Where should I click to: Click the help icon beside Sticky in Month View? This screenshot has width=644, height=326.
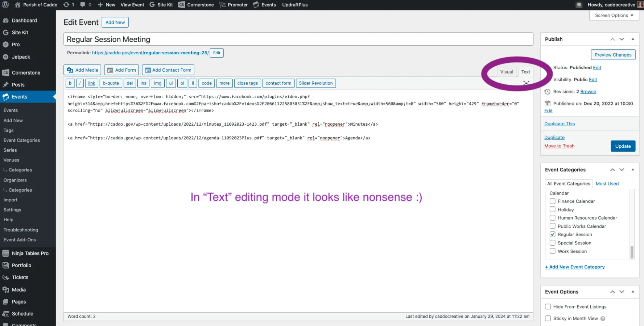coord(603,318)
